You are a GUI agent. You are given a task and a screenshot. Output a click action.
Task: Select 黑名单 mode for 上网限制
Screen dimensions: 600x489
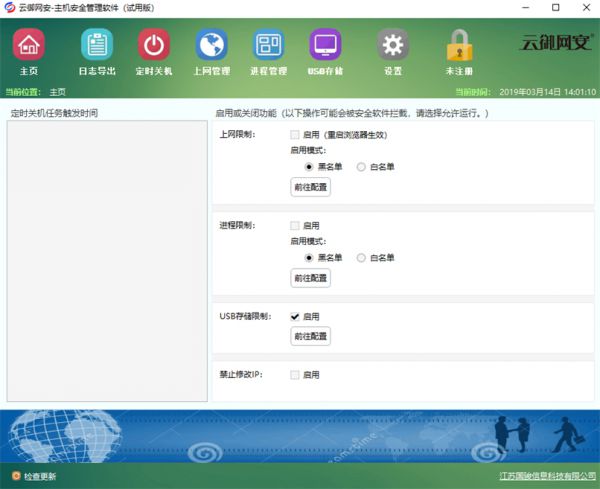296,166
